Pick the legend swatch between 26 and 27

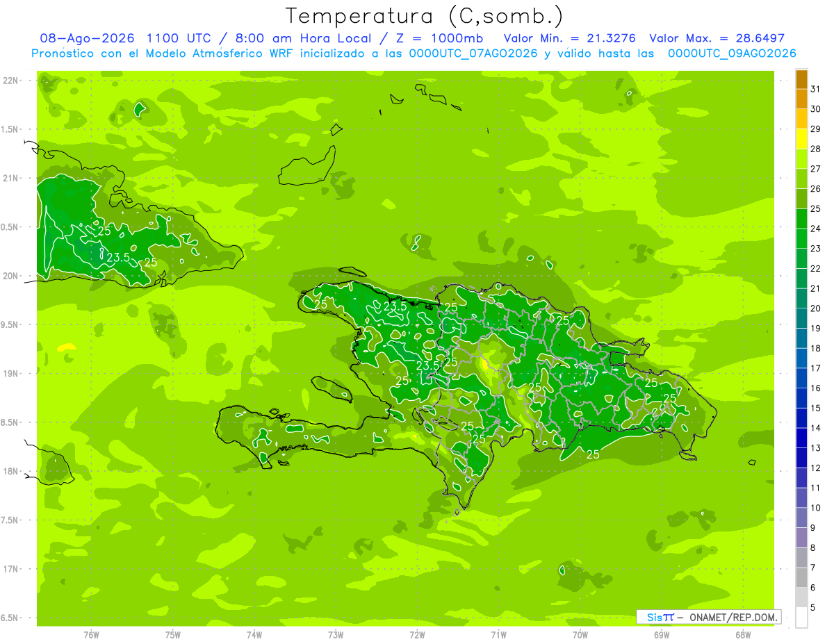[x=801, y=179]
